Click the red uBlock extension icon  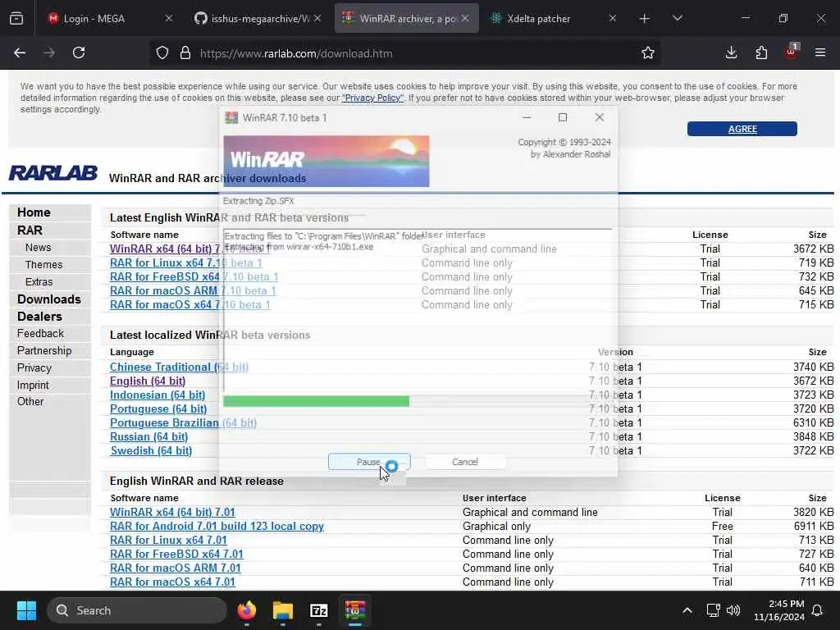tap(792, 52)
